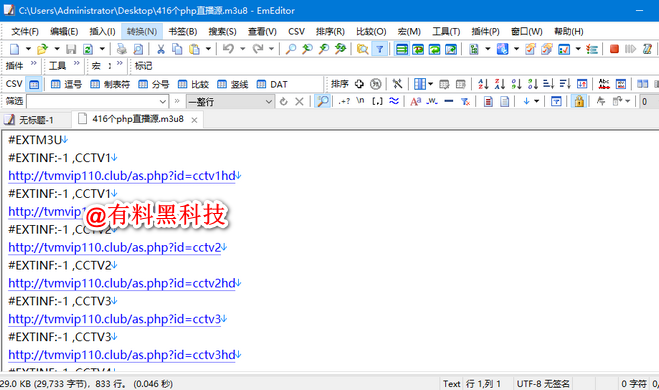Expand the 插件 toolbar chevron
Viewport: 659px width, 390px height.
click(34, 63)
